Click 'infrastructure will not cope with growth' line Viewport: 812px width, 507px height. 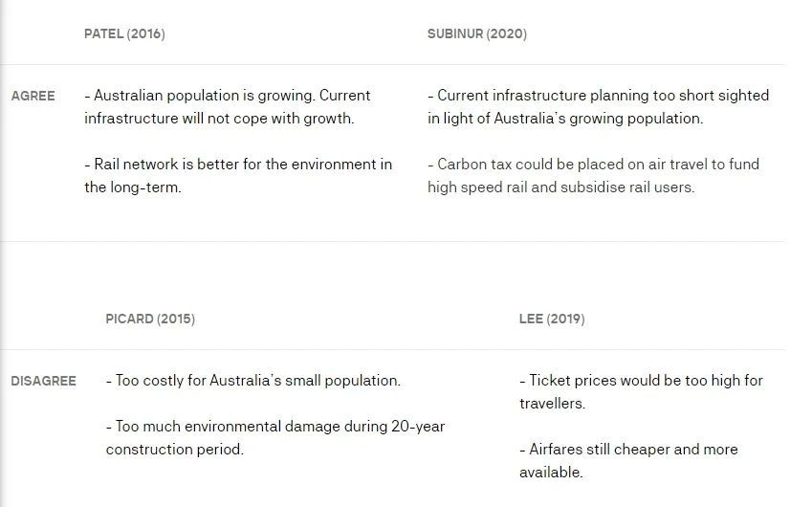[219, 119]
